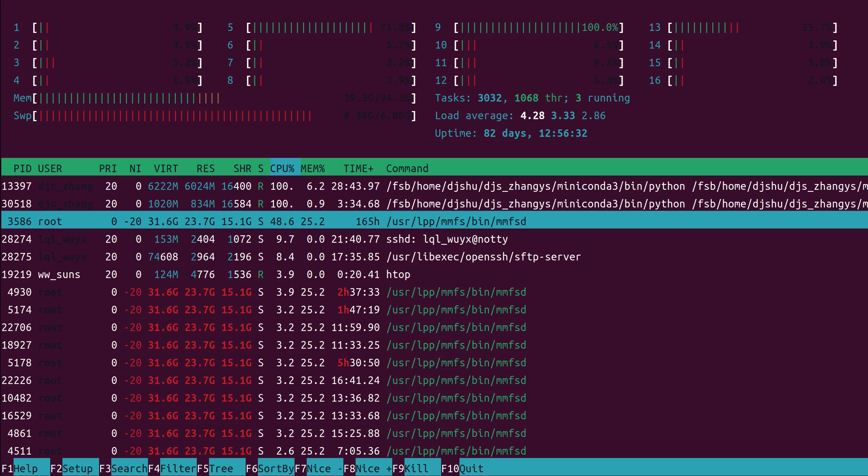Screen dimensions: 868x476
Task: Sort by TIME+ column header
Action: pos(358,168)
